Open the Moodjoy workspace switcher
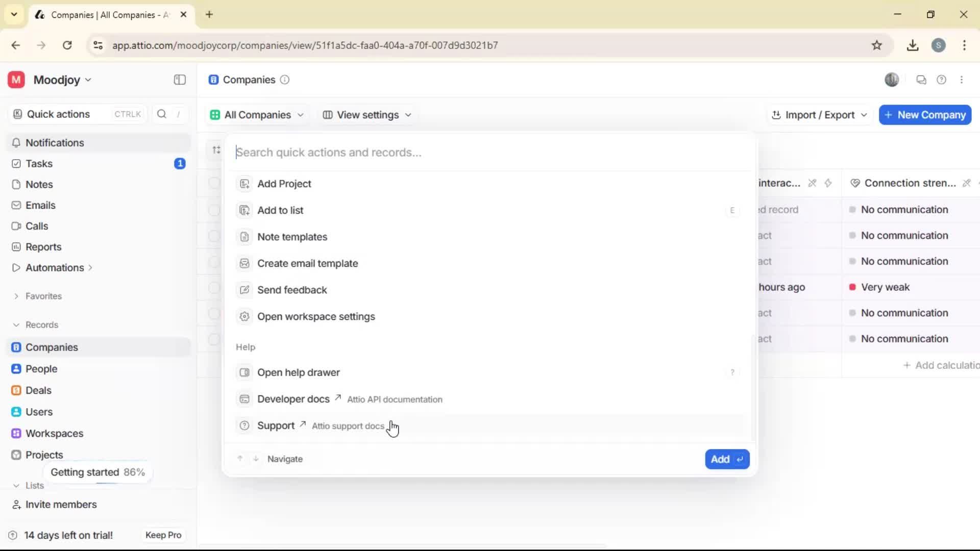980x551 pixels. click(59, 80)
